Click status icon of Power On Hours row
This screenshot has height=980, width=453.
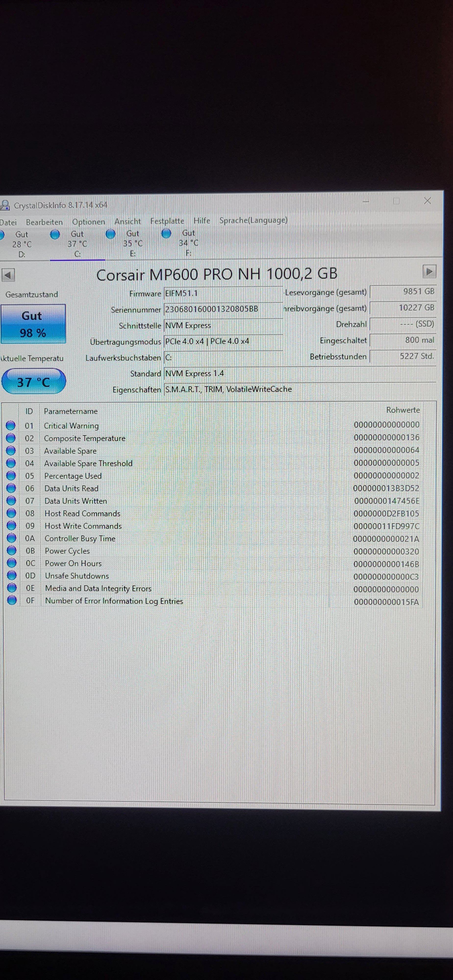pyautogui.click(x=12, y=563)
